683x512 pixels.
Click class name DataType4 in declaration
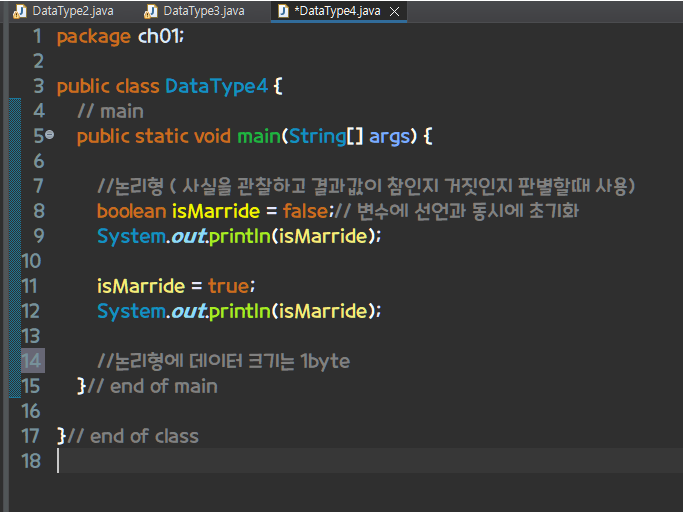[216, 86]
